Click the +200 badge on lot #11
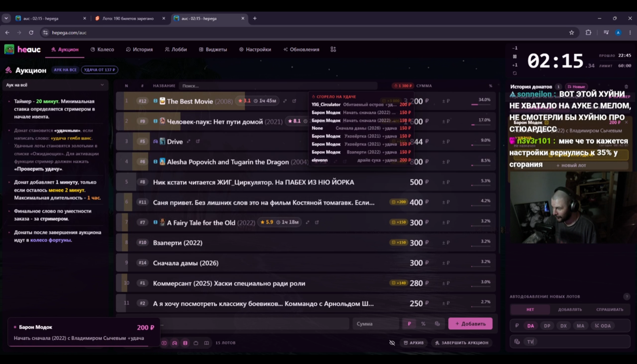 tap(398, 202)
